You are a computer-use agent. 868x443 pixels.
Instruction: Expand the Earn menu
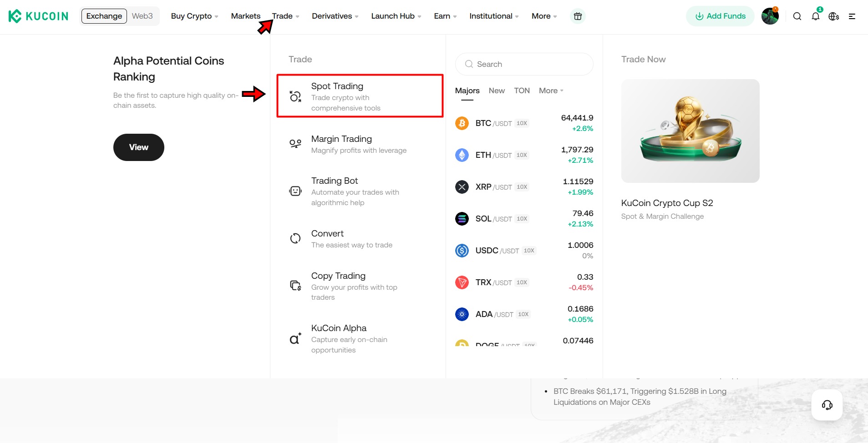click(x=445, y=16)
